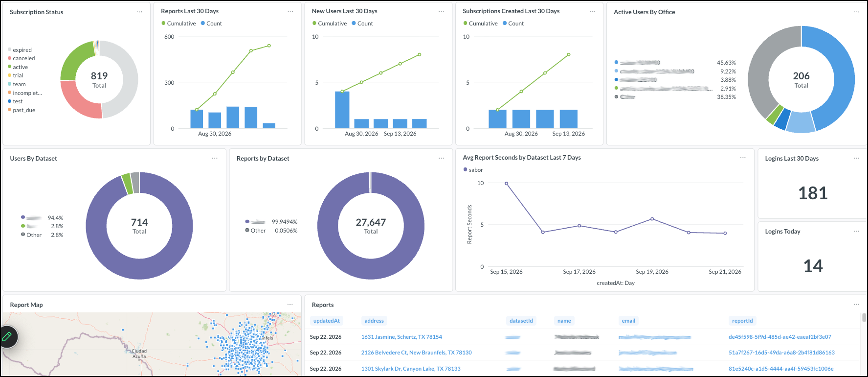This screenshot has width=868, height=377.
Task: Open the Reports by Dataset card menu
Action: 442,158
